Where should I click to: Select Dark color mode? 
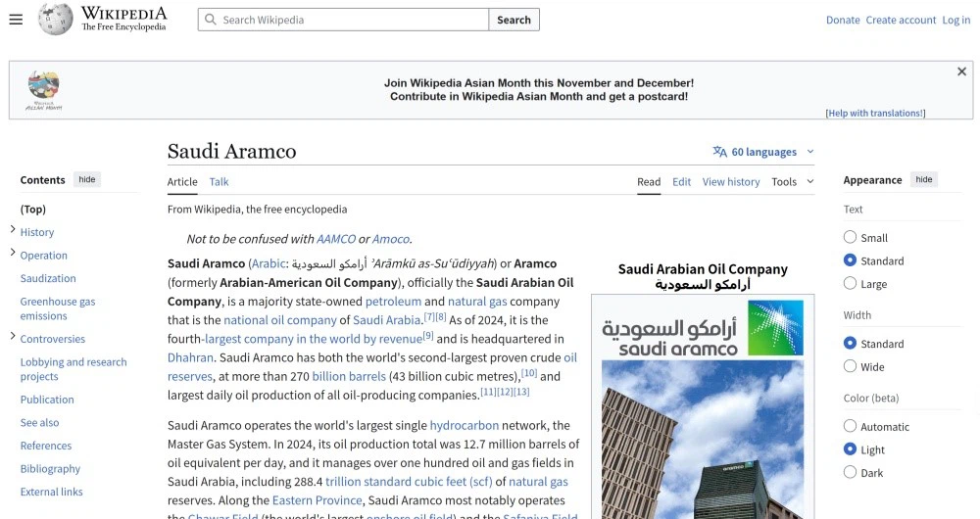coord(850,473)
